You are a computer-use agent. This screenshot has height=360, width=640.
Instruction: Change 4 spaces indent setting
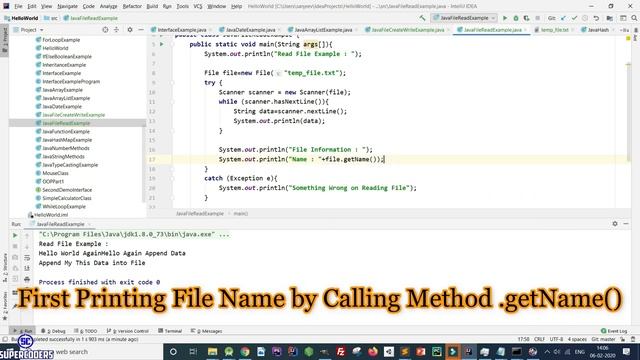pyautogui.click(x=577, y=339)
